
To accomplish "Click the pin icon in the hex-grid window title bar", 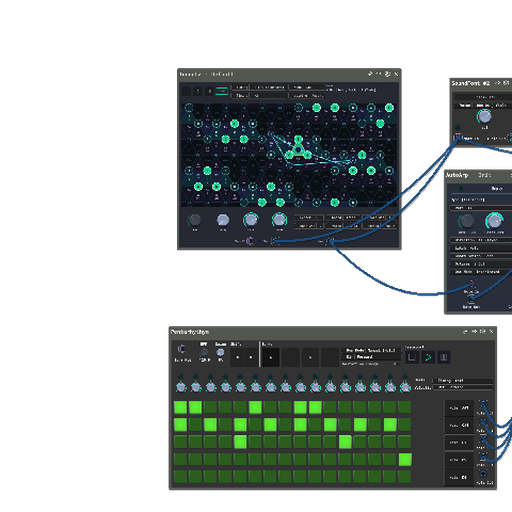I will (x=370, y=74).
